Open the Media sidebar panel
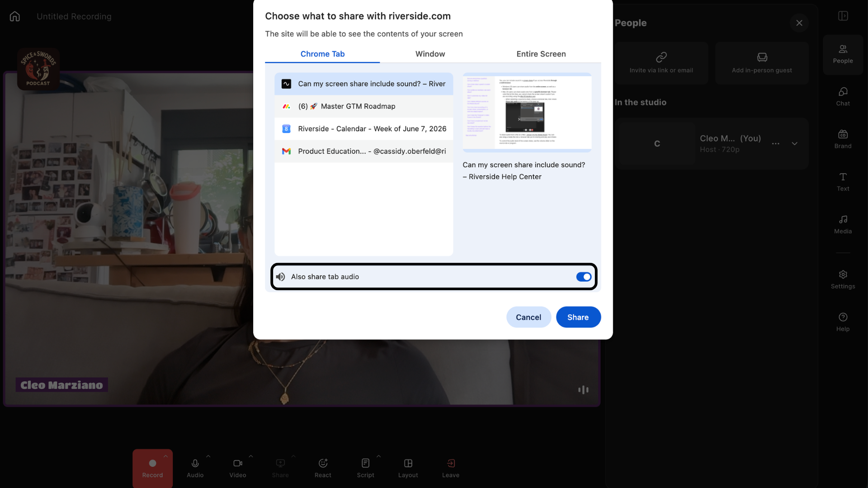The image size is (868, 488). point(843,225)
